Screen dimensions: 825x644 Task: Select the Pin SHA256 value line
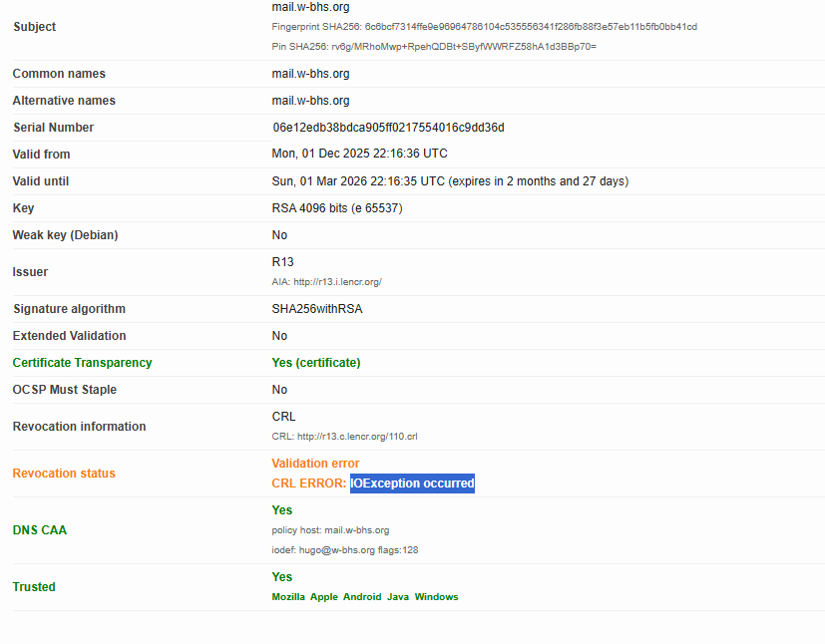click(x=434, y=46)
